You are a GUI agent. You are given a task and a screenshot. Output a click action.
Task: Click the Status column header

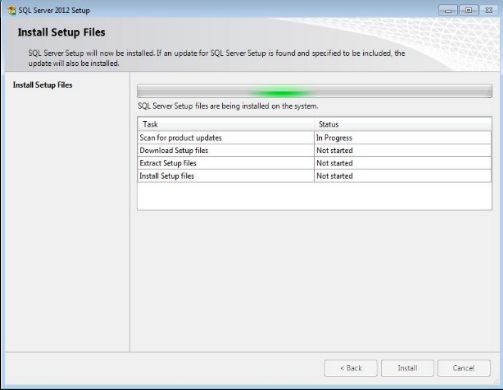403,124
